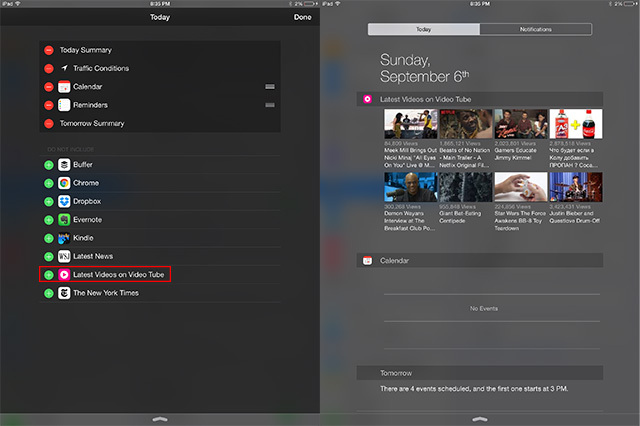Viewport: 640px width, 426px height.
Task: Click the 4 events scheduled summary text
Action: coord(474,389)
